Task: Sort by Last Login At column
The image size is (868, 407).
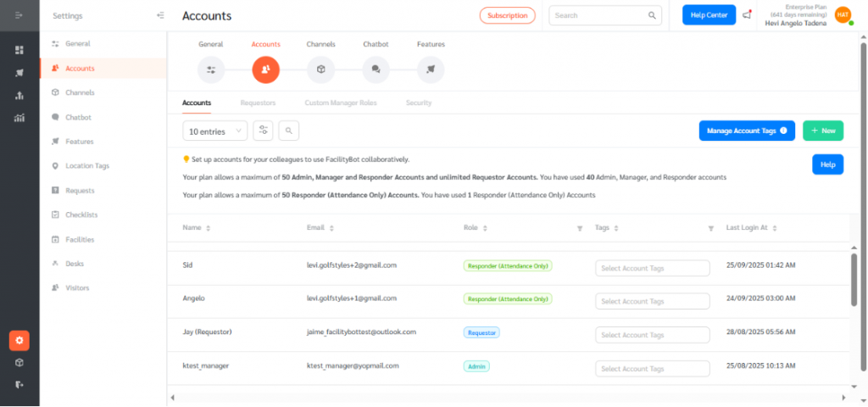Action: [x=775, y=228]
